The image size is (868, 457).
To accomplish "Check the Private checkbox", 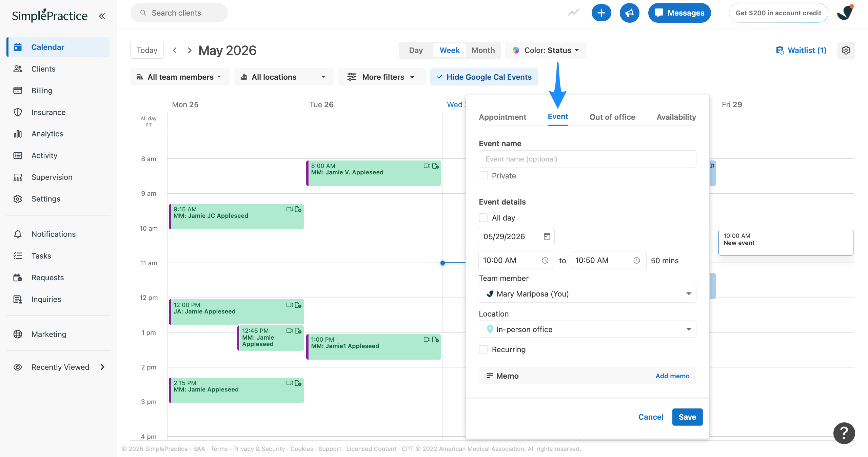I will click(483, 176).
